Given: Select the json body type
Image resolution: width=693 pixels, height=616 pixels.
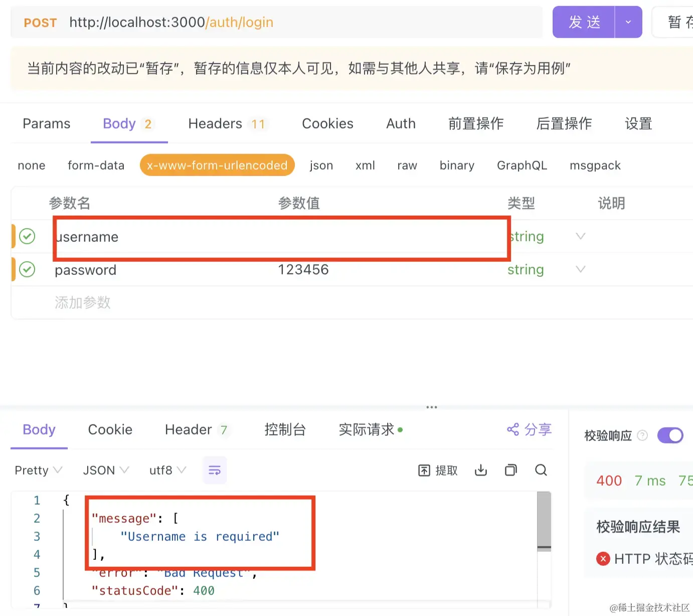Looking at the screenshot, I should [321, 165].
